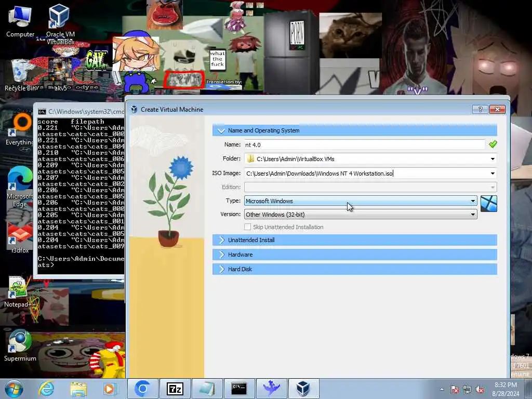Click the Show desktop button
This screenshot has width=532, height=399.
528,389
